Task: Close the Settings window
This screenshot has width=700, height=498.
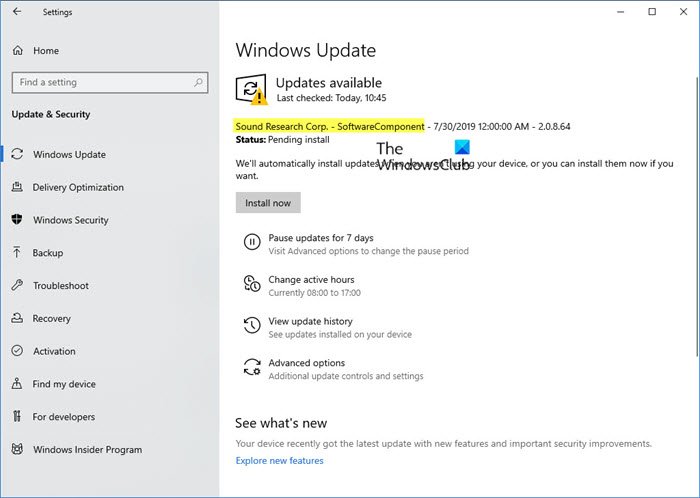Action: point(683,12)
